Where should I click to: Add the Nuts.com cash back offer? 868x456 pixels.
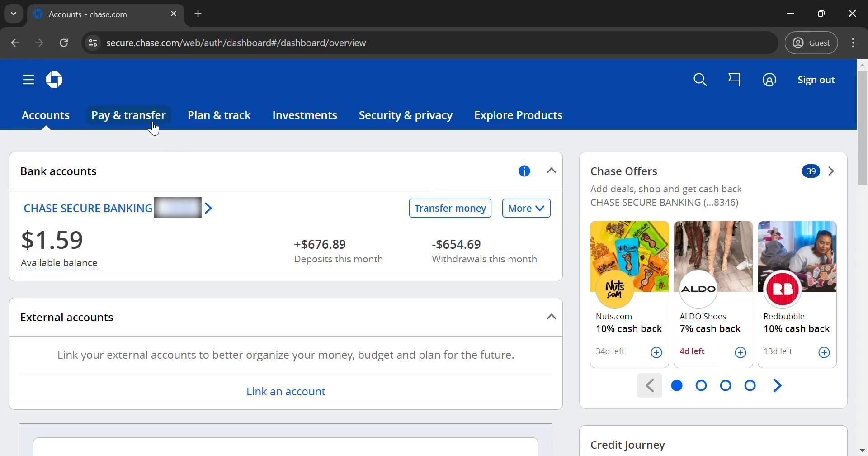pyautogui.click(x=656, y=352)
